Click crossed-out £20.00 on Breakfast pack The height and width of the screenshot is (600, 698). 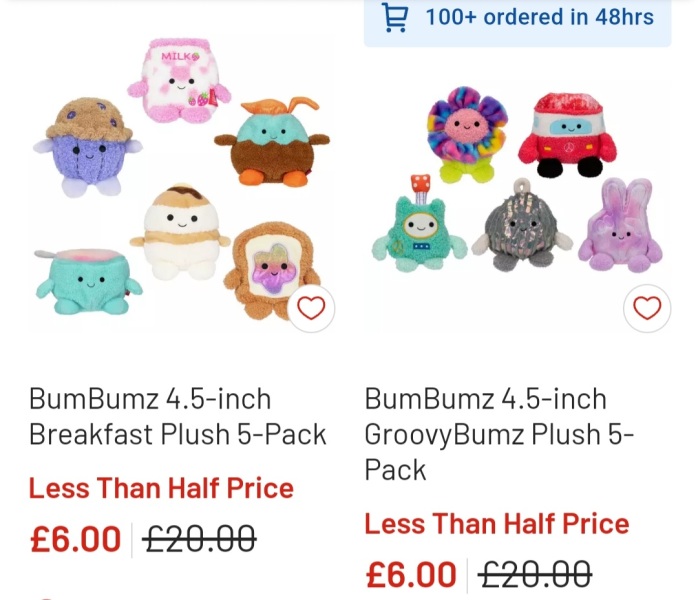tap(199, 540)
